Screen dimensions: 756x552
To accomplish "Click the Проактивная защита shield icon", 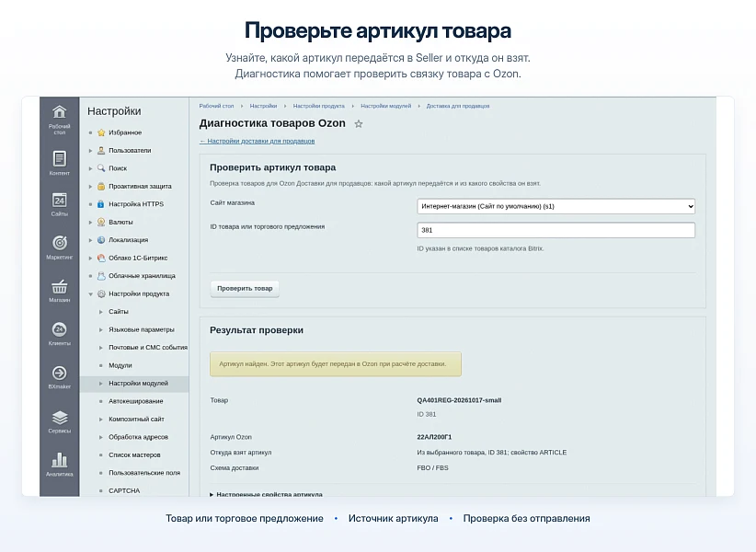I will 101,186.
